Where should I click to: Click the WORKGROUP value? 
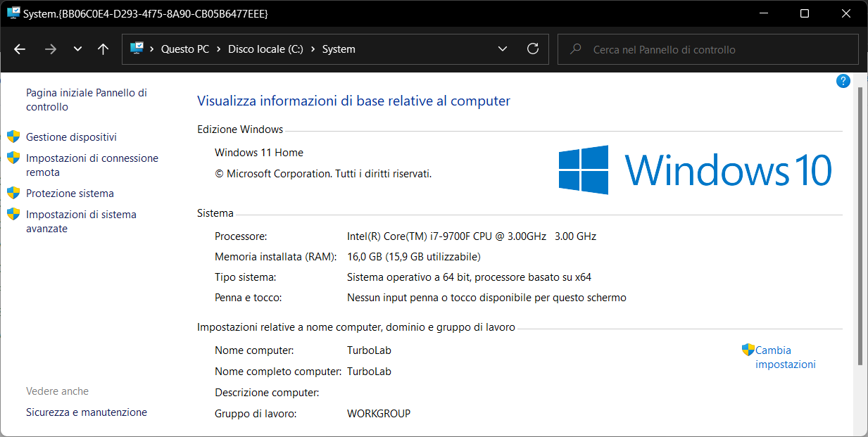click(379, 414)
